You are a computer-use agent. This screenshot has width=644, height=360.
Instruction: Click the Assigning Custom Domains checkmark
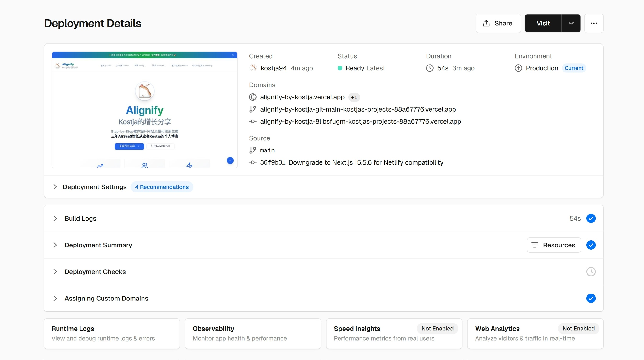click(x=591, y=298)
